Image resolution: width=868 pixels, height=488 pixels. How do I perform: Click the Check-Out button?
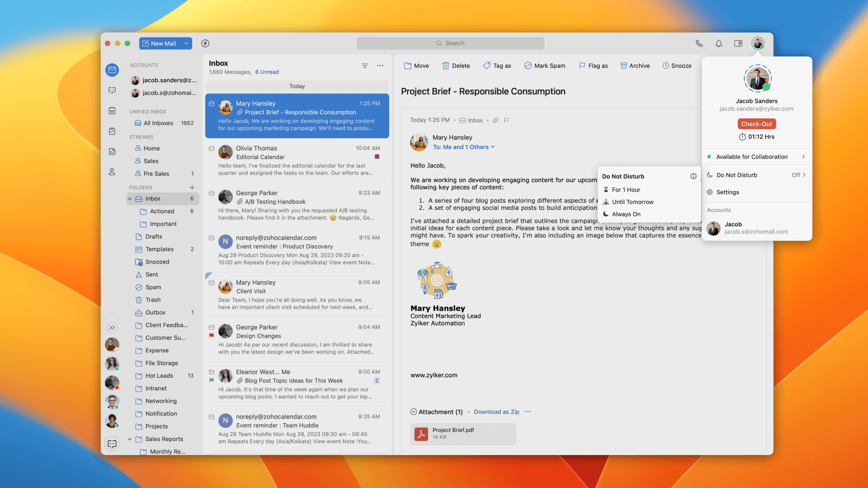[x=756, y=124]
